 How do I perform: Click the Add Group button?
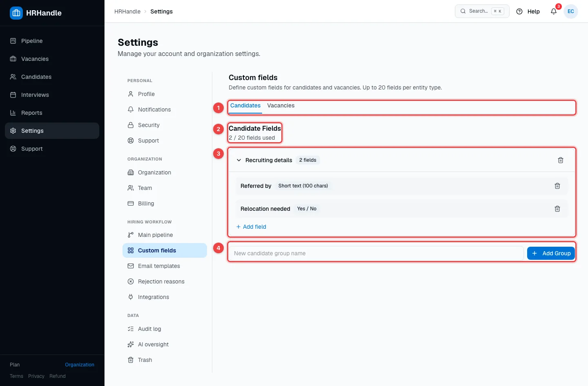pyautogui.click(x=551, y=253)
